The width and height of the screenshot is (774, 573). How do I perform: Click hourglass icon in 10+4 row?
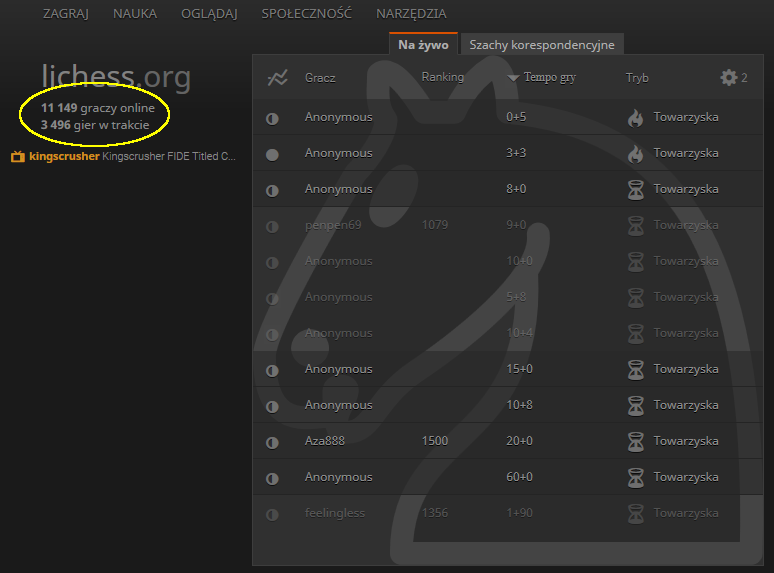coord(635,334)
